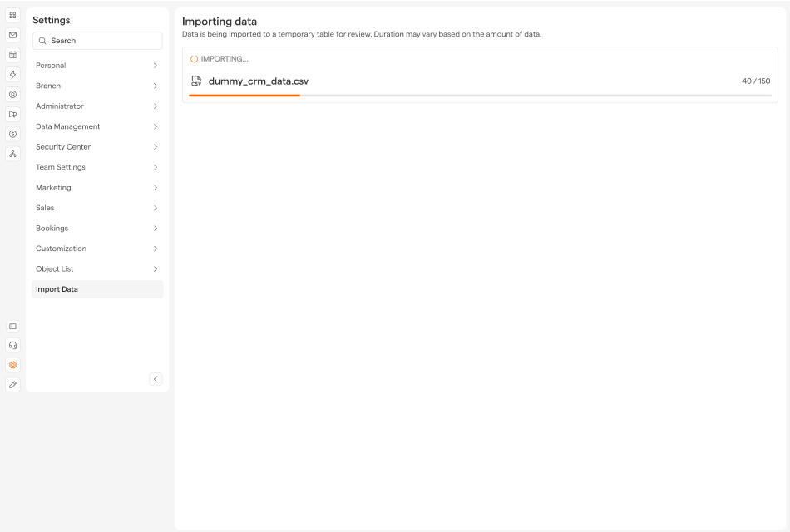Click the dummy_crm_data.csv file name
790x532 pixels.
tap(258, 81)
